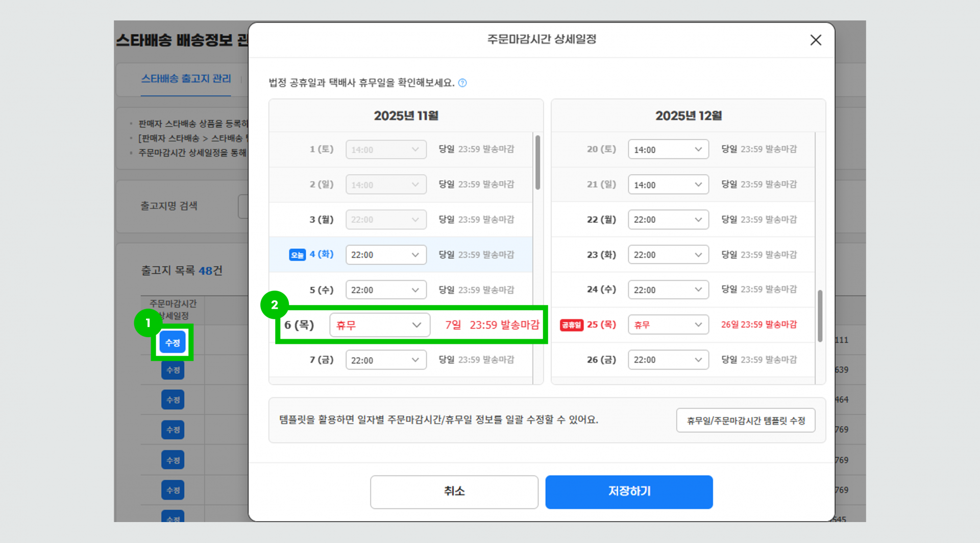Click the help question mark icon
Screen dimensions: 980x543
coord(462,83)
